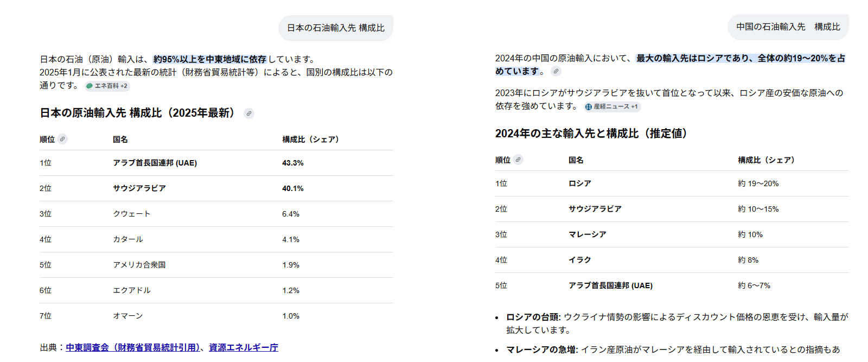Open the 資源エネルギー庁 source link
868x362 pixels.
(244, 347)
